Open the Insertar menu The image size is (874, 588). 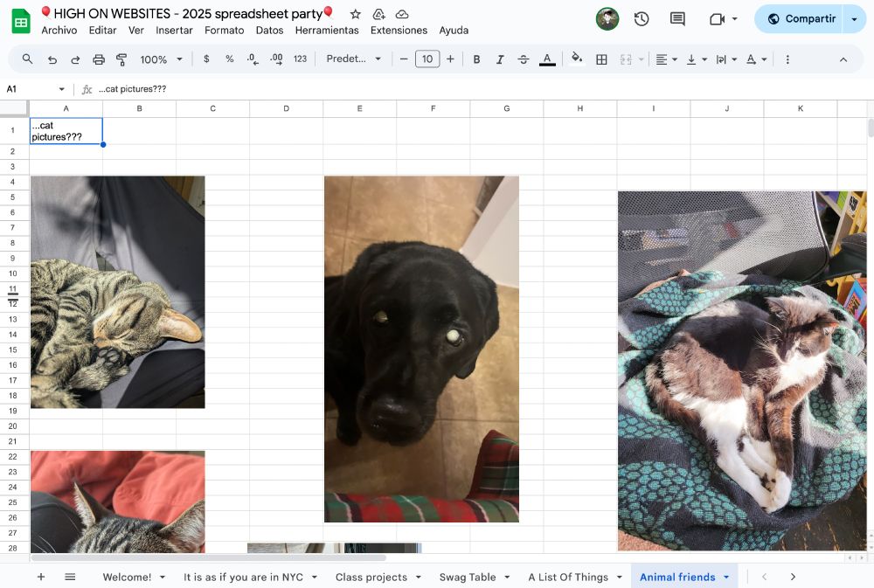pos(174,30)
